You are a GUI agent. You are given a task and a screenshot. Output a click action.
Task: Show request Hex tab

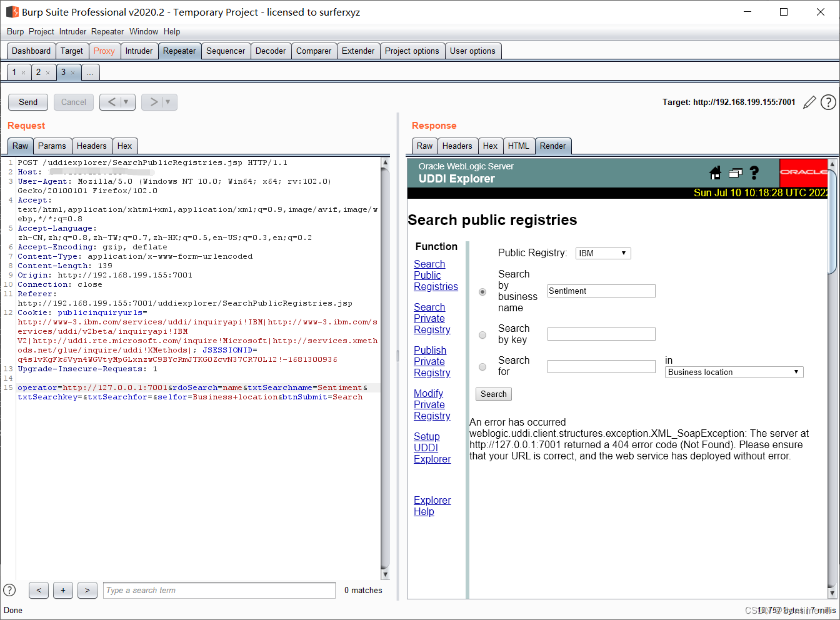[x=125, y=146]
